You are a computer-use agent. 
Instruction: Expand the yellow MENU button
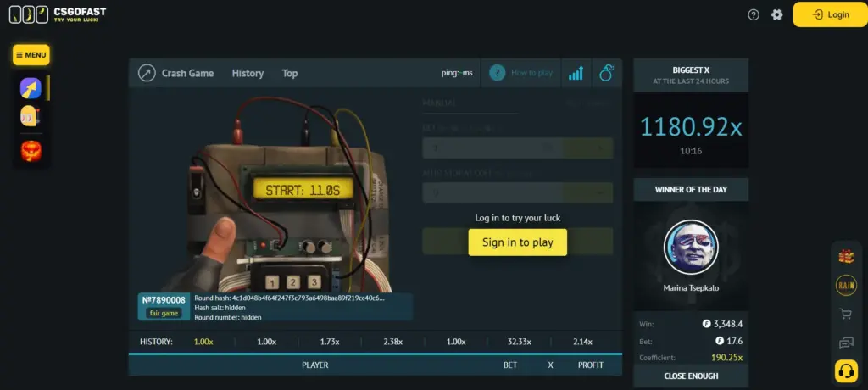click(31, 55)
